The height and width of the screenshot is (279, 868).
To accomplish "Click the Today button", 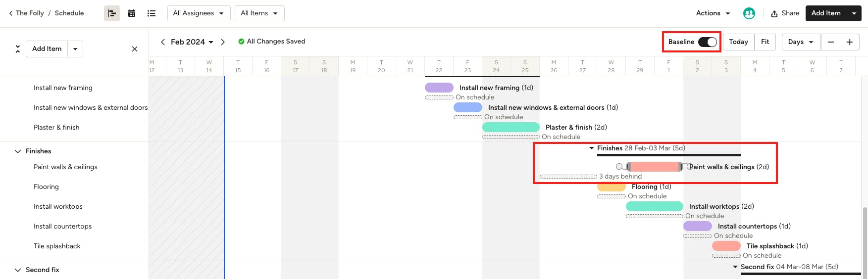I will [x=738, y=42].
